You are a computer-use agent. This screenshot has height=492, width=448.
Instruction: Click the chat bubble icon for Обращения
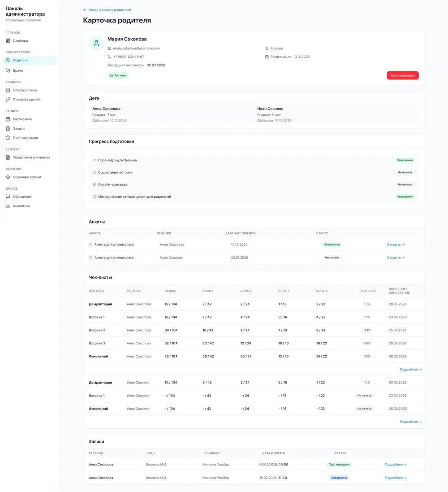tap(8, 196)
